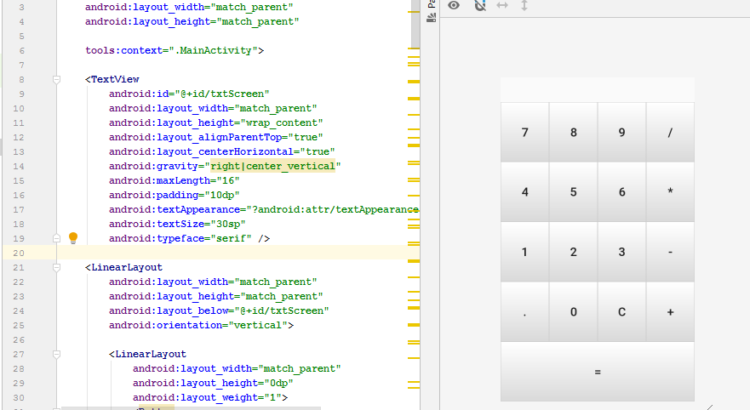Click the warning stripe beside line 9
The height and width of the screenshot is (410, 750).
tap(413, 97)
